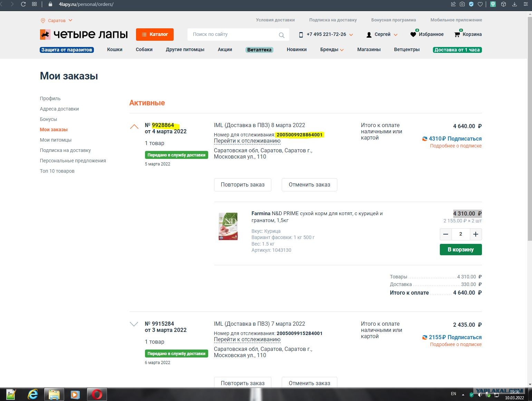Open Подписка на доставку in sidebar

(x=65, y=150)
